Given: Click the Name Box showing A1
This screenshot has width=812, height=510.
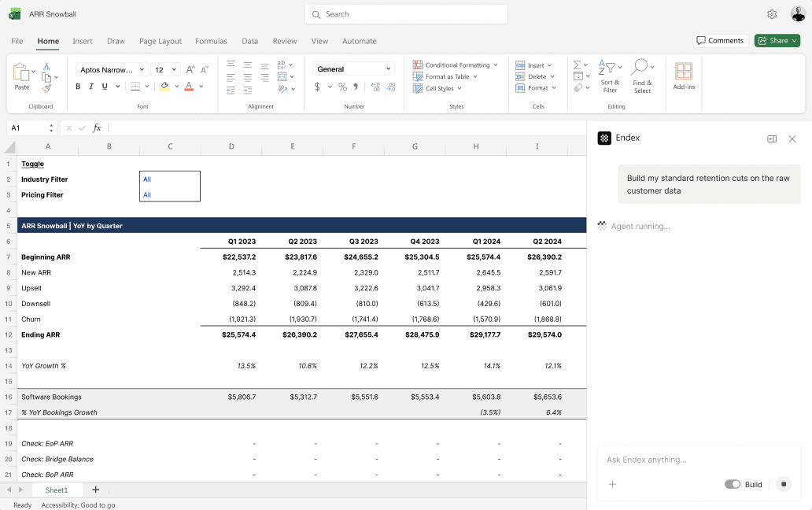Looking at the screenshot, I should [x=31, y=128].
